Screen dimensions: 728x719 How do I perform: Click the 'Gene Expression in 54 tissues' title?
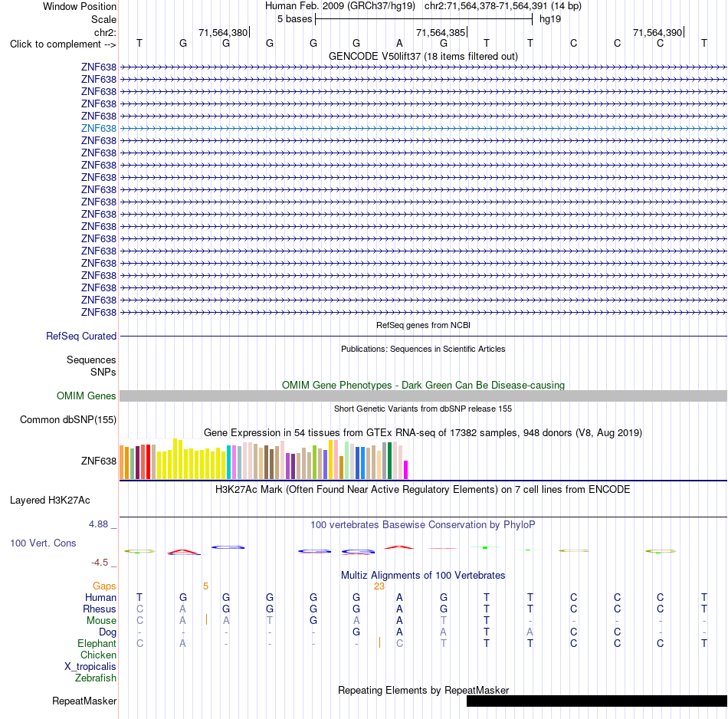click(x=423, y=432)
